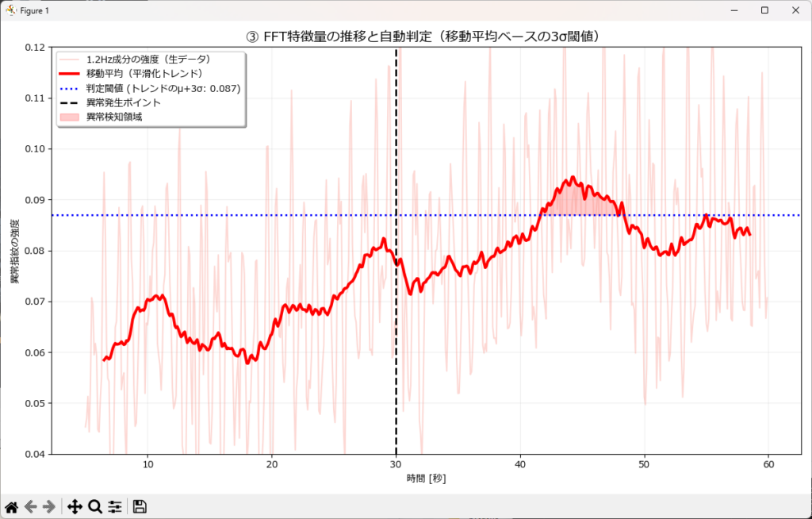812x519 pixels.
Task: Click the Figure 1 title bar text
Action: [33, 10]
